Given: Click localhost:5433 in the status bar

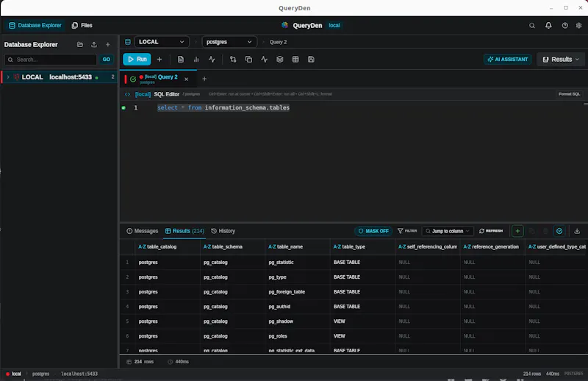Looking at the screenshot, I should click(79, 374).
